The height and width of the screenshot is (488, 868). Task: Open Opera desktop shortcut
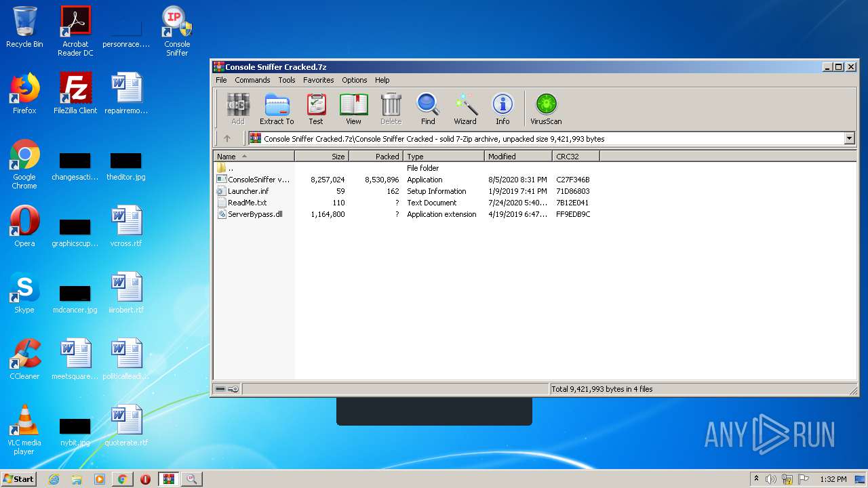coord(24,226)
